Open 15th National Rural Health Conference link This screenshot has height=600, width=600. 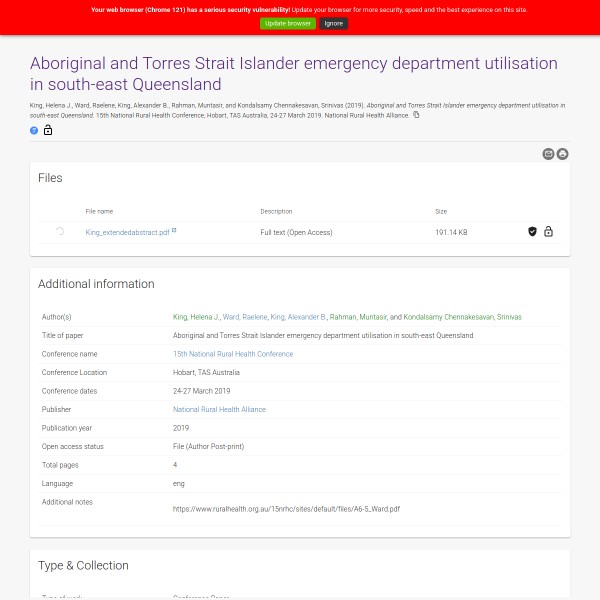[233, 354]
